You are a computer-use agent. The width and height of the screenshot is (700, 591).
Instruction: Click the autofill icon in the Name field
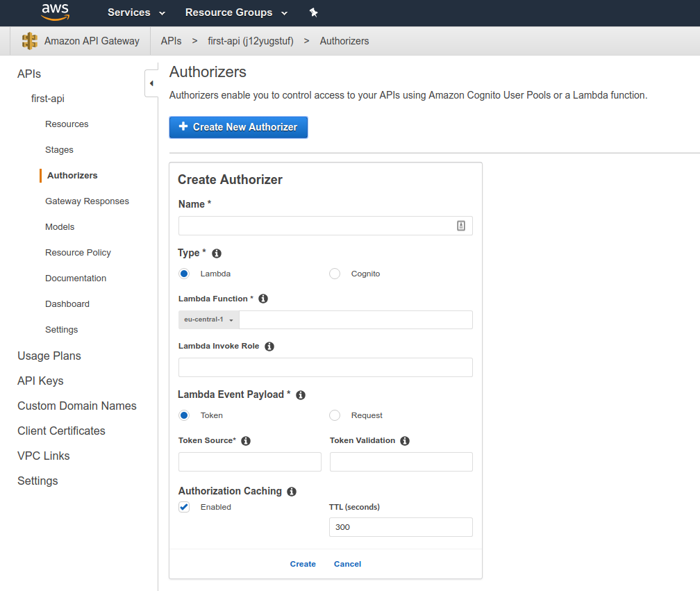click(x=460, y=226)
